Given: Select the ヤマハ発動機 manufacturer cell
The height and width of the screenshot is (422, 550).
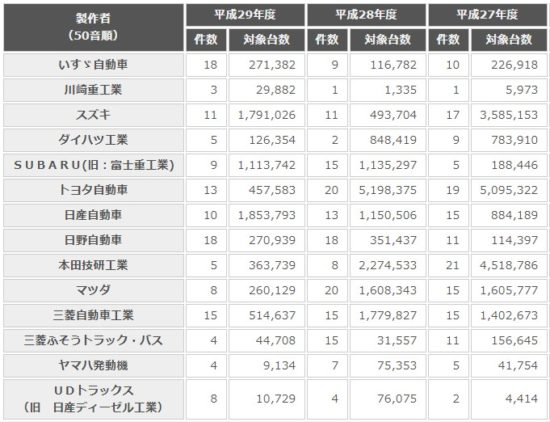Looking at the screenshot, I should pos(93,366).
